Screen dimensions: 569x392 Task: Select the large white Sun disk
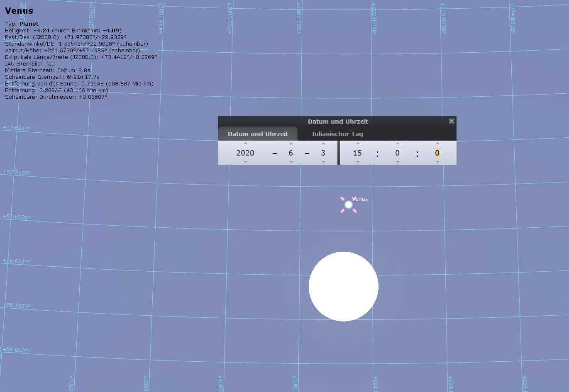point(344,286)
